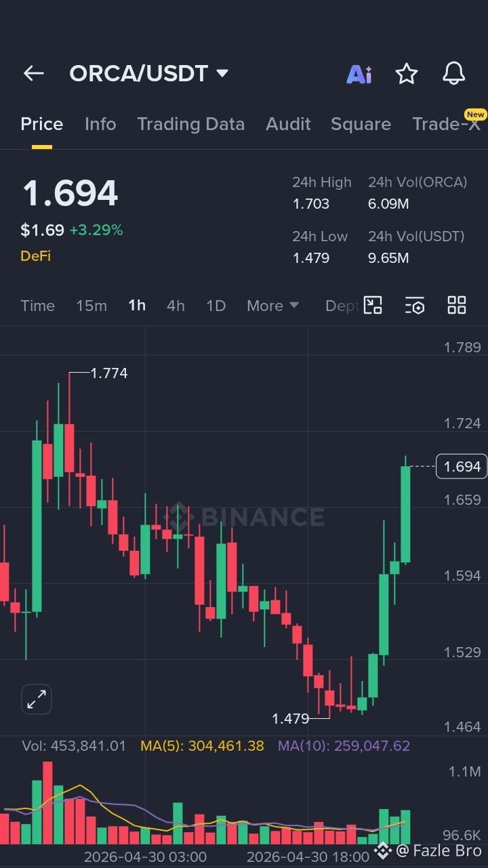This screenshot has width=488, height=868.
Task: Open the ORCA/USDT pair selector dropdown
Action: tap(149, 73)
